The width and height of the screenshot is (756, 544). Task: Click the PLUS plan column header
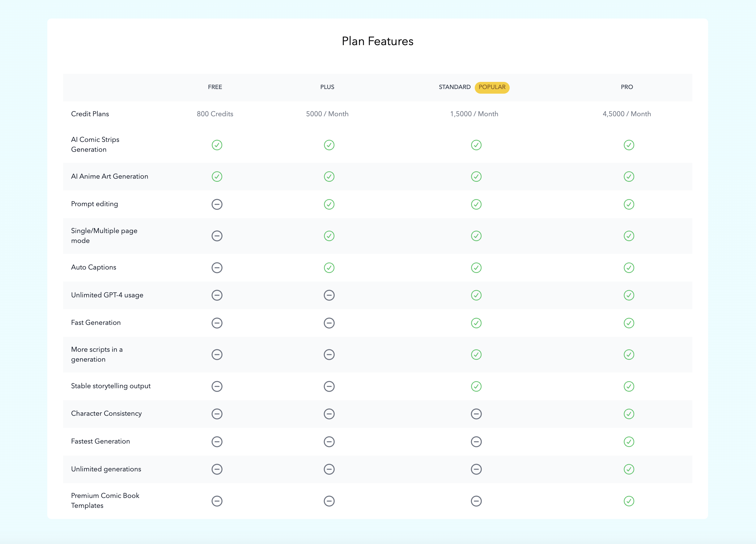[x=327, y=87]
